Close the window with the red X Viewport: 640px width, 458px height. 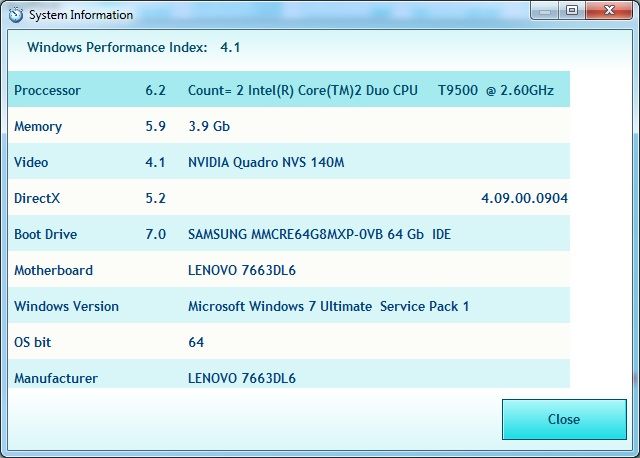(606, 11)
